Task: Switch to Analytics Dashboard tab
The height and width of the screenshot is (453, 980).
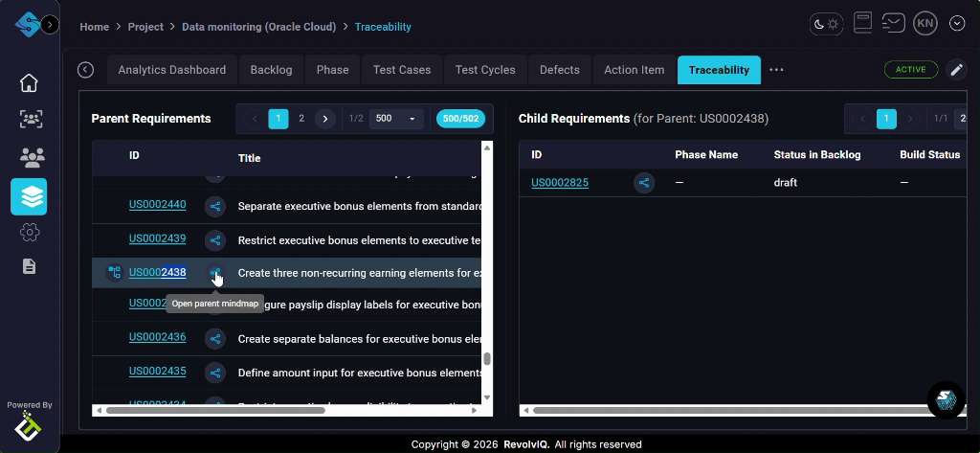Action: point(172,70)
